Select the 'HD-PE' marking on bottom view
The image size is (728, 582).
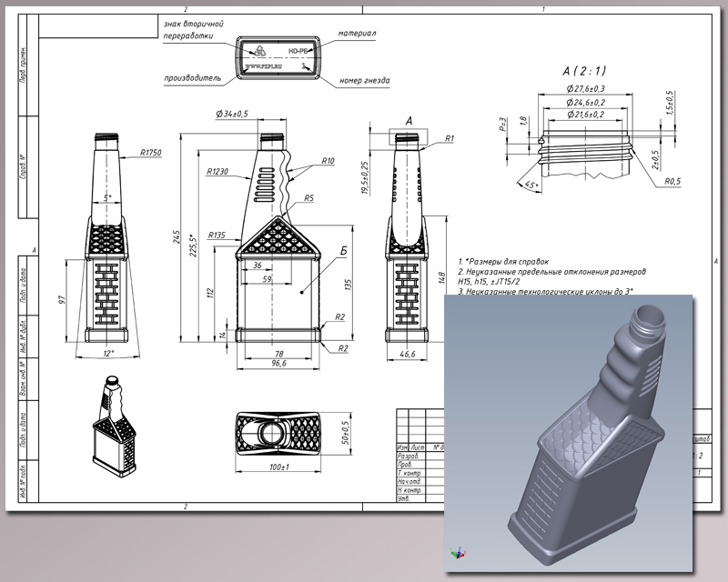coord(298,51)
